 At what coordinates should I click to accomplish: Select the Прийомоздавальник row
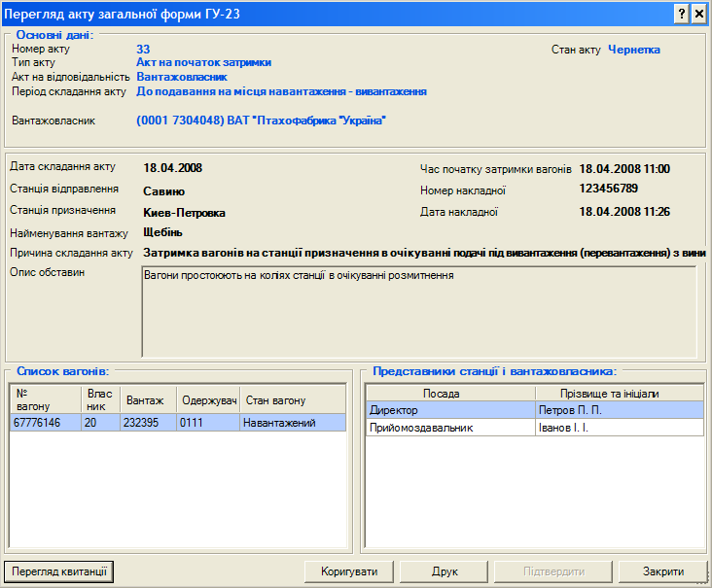tap(535, 428)
